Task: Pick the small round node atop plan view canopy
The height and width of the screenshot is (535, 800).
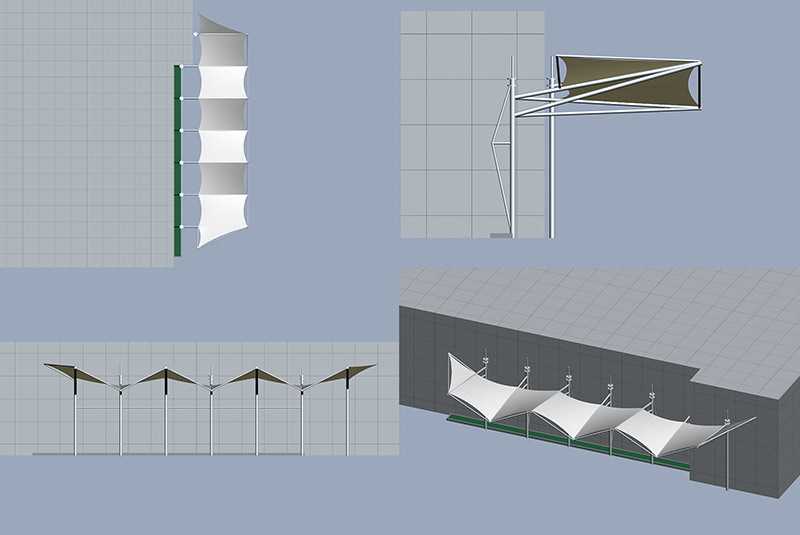Action: click(x=195, y=35)
